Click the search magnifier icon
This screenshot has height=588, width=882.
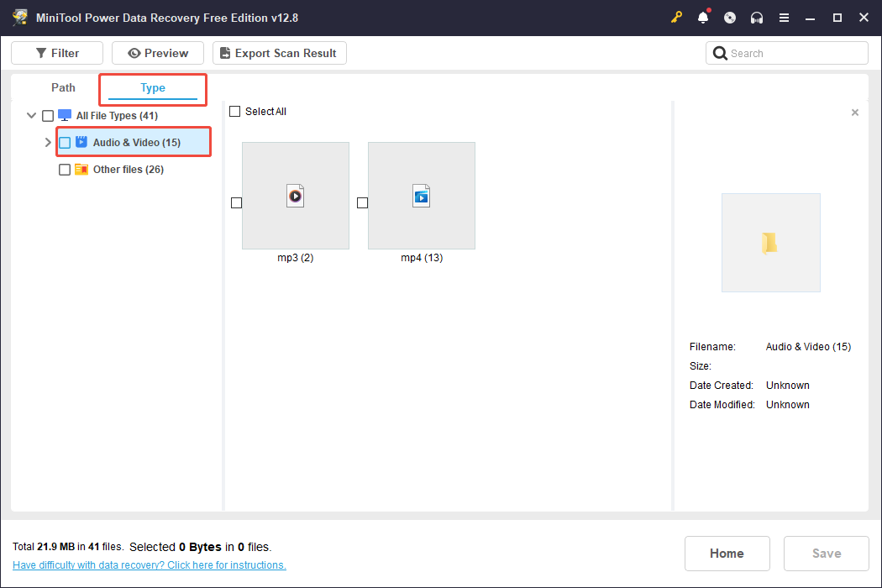point(720,52)
